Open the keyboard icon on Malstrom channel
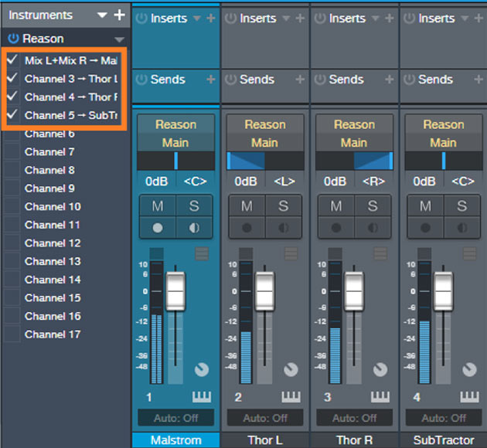This screenshot has height=448, width=487. pyautogui.click(x=201, y=396)
